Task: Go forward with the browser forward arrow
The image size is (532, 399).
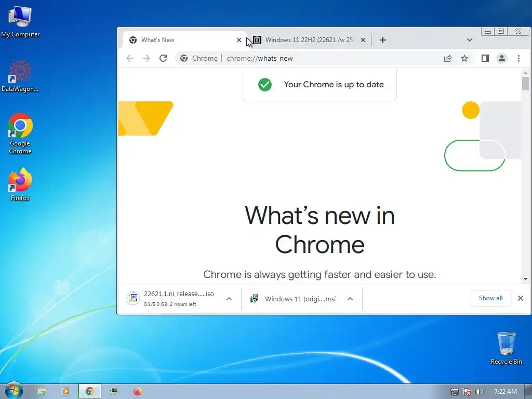Action: 147,58
